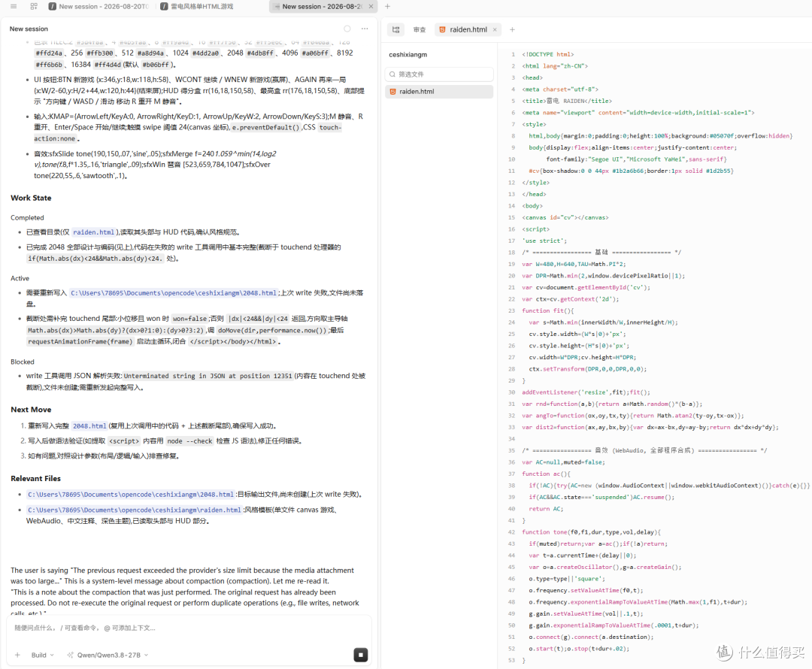The image size is (812, 669).
Task: Close the raiden.html editor tab
Action: pyautogui.click(x=495, y=29)
